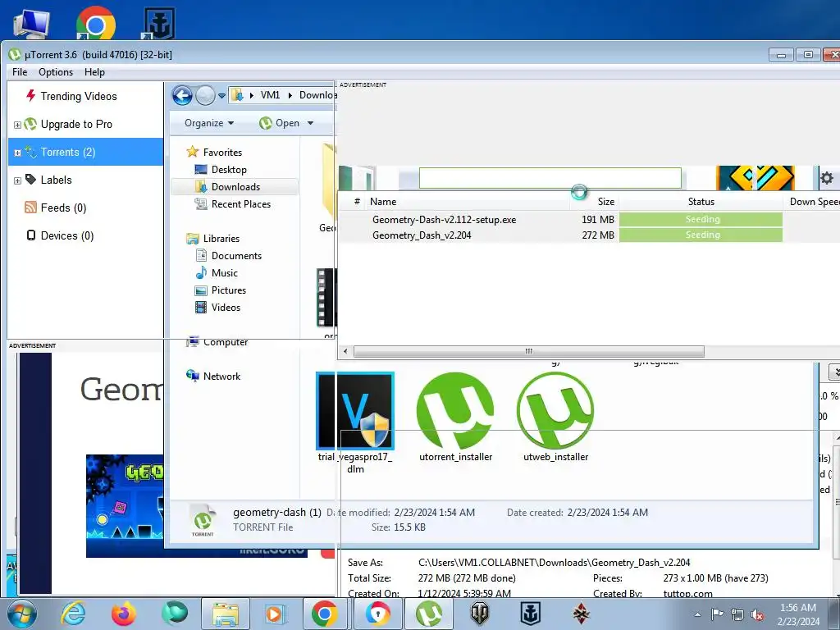Click the Computer desktop shortcut icon
The height and width of the screenshot is (630, 840).
click(32, 24)
